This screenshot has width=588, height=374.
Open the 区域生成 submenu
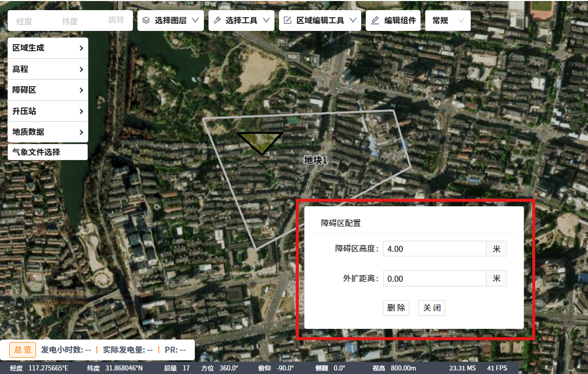(48, 48)
